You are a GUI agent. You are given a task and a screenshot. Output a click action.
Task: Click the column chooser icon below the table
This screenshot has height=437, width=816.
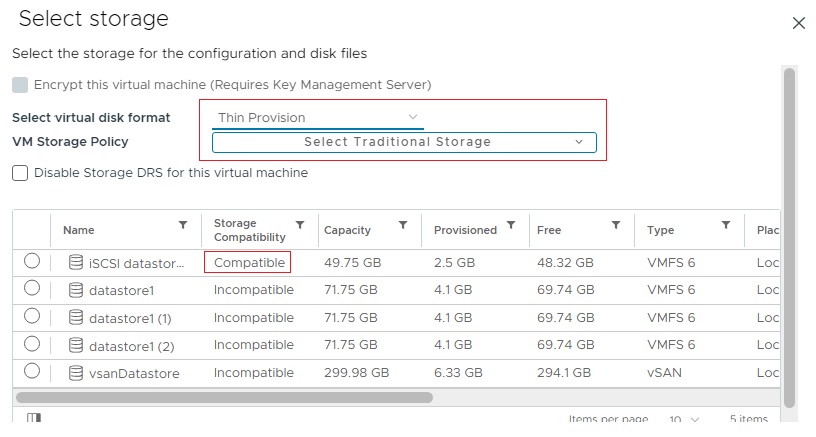click(34, 419)
